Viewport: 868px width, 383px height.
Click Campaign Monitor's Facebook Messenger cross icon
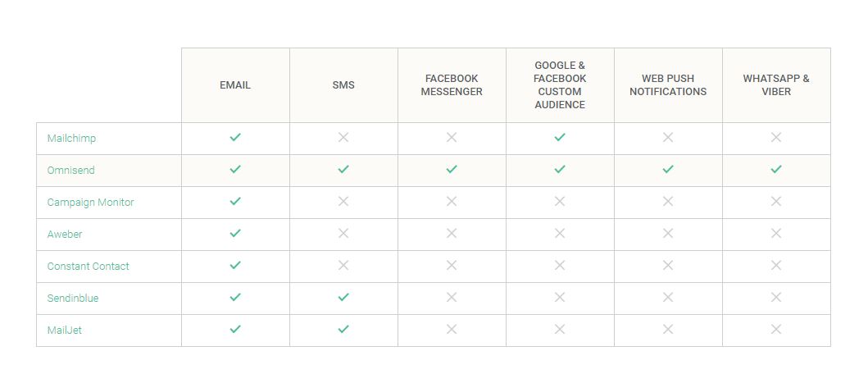click(452, 202)
